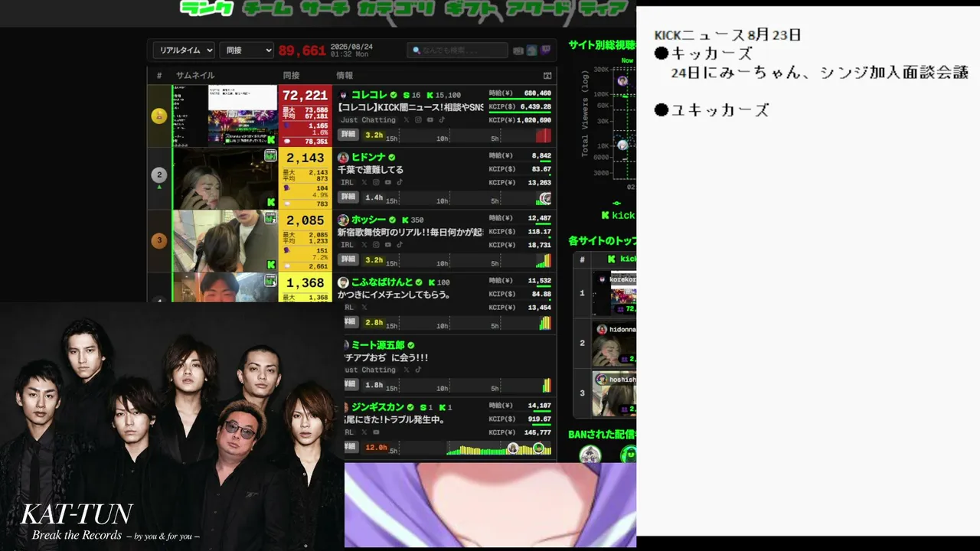Open コレコレ's Instagram icon
Image resolution: width=980 pixels, height=551 pixels.
click(x=418, y=120)
